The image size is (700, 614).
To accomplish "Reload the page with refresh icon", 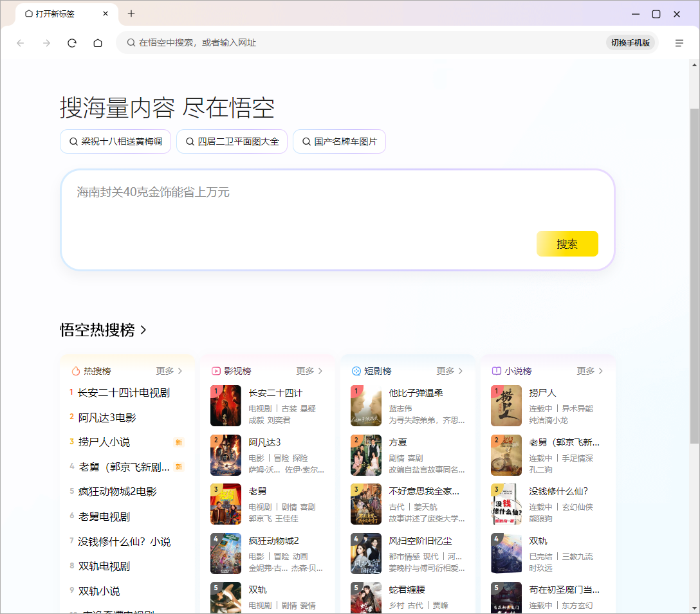I will click(x=72, y=43).
